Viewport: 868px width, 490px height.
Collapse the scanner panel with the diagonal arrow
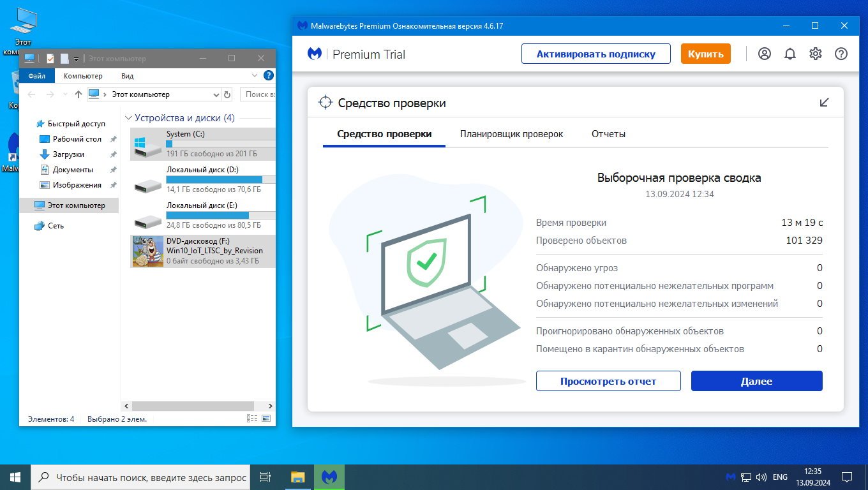pos(825,102)
